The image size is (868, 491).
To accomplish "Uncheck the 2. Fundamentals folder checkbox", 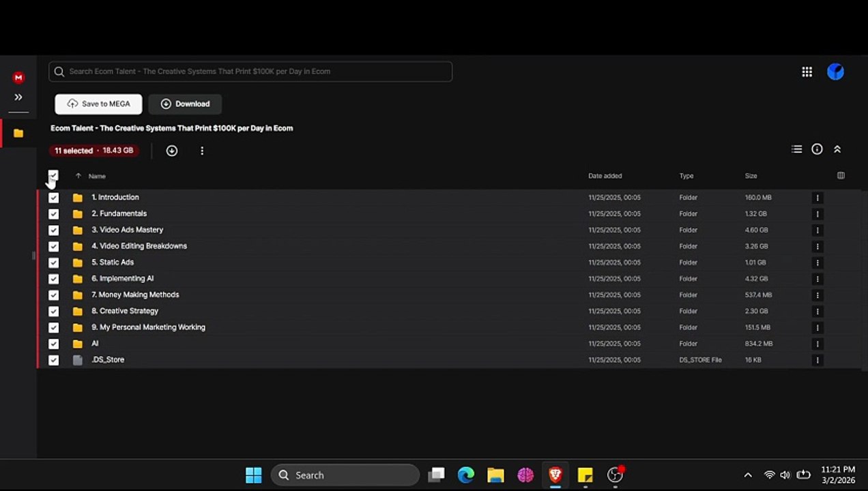I will click(53, 214).
